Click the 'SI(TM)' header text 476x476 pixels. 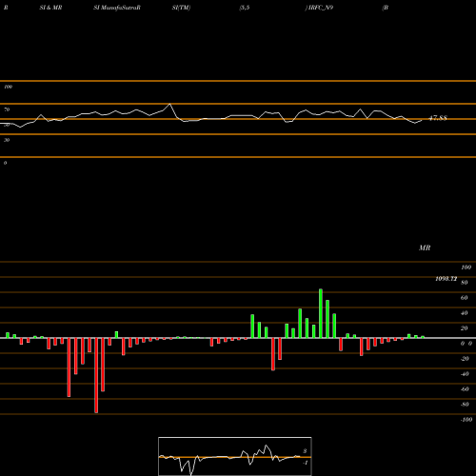pos(181,8)
